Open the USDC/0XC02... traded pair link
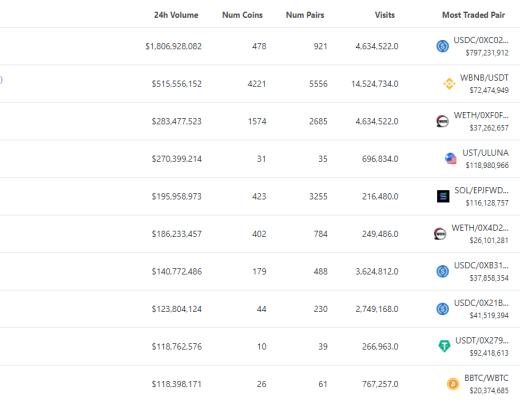Image resolution: width=520 pixels, height=400 pixels. [x=481, y=40]
